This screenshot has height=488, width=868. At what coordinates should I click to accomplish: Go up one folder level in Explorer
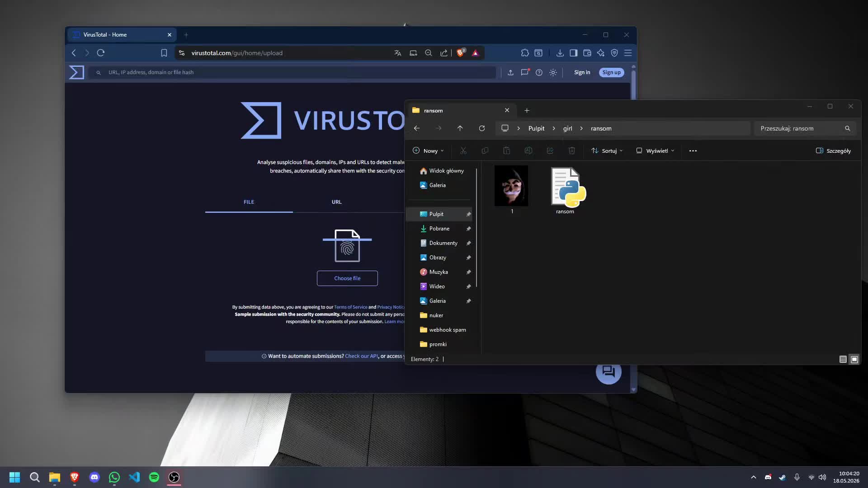(460, 128)
